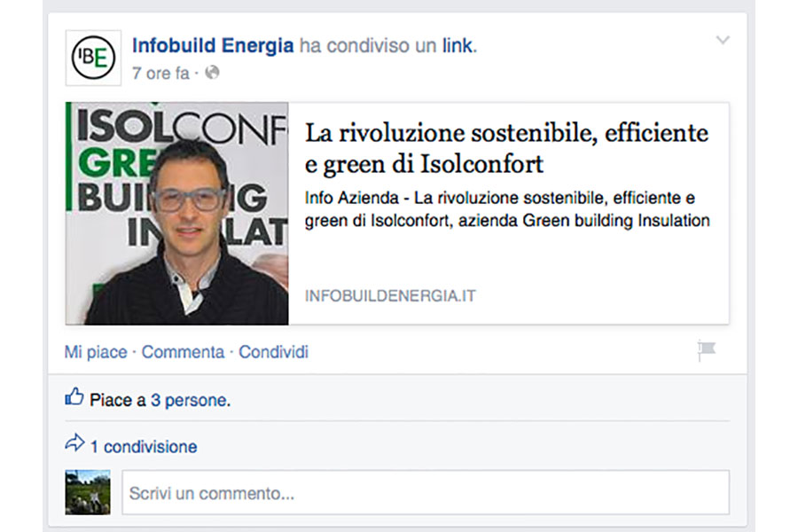The height and width of the screenshot is (532, 798).
Task: Expand the post options chevron menu
Action: (x=723, y=40)
